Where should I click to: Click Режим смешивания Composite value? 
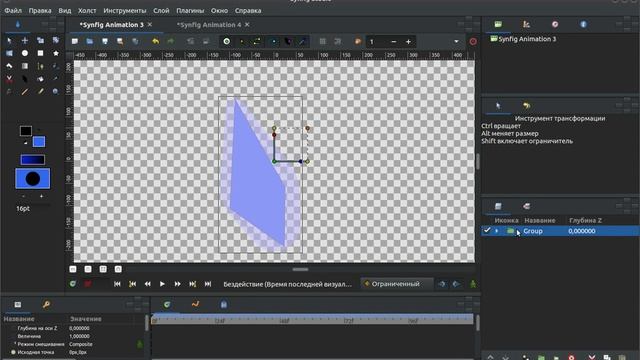click(81, 344)
